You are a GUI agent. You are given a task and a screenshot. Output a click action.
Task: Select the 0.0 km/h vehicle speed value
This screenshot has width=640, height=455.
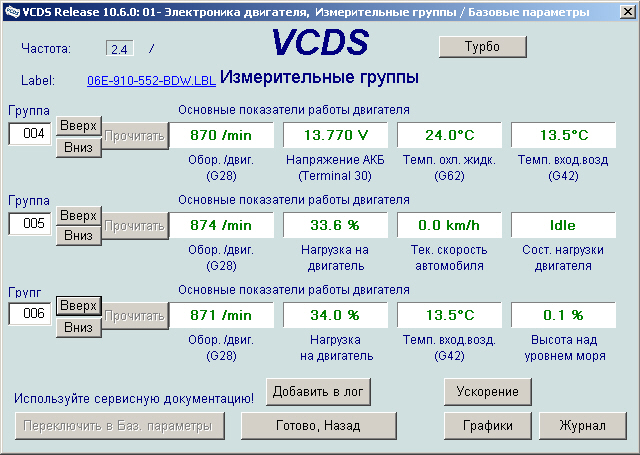click(x=449, y=225)
